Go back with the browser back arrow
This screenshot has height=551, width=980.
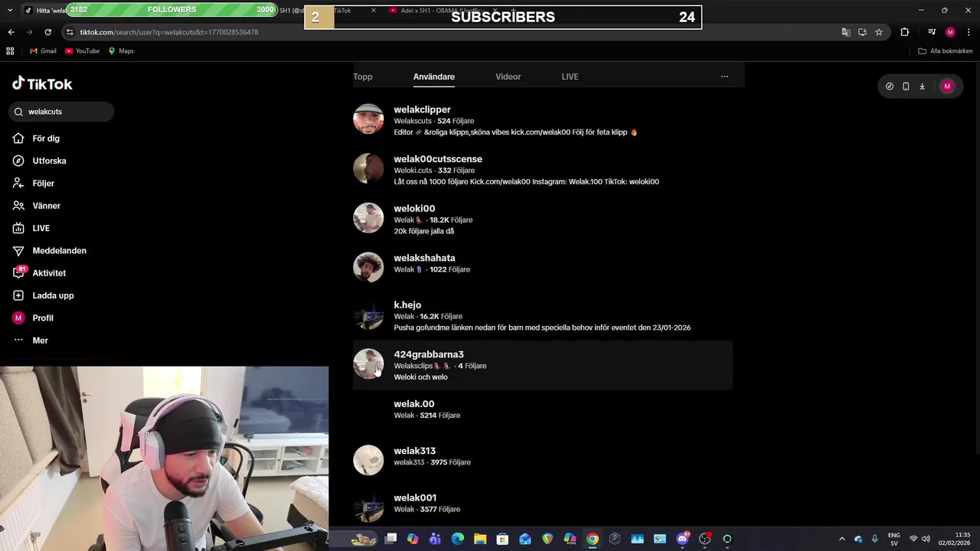(x=11, y=32)
